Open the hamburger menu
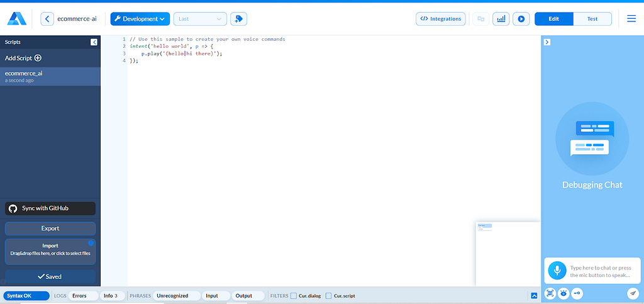Image resolution: width=644 pixels, height=304 pixels. coord(631,19)
